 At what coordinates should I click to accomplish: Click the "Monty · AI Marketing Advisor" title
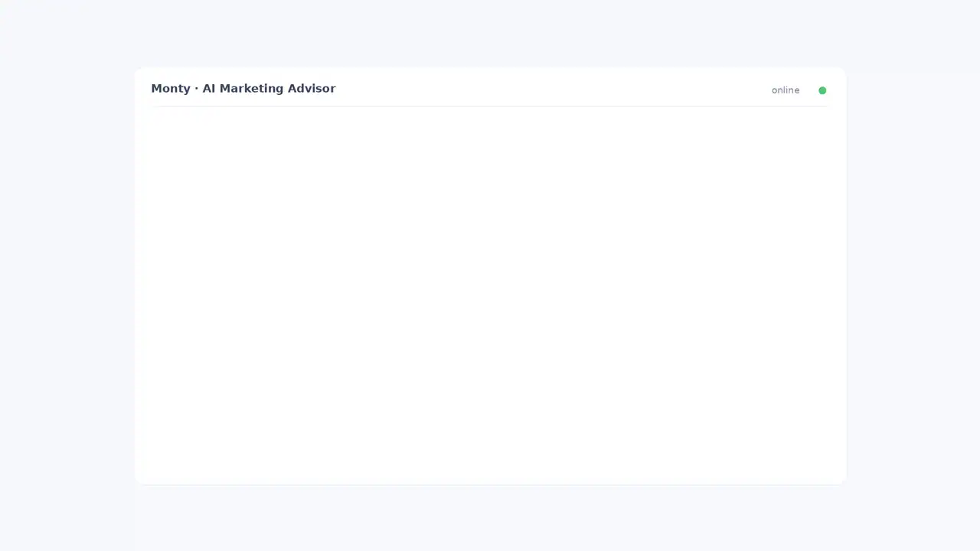tap(243, 89)
